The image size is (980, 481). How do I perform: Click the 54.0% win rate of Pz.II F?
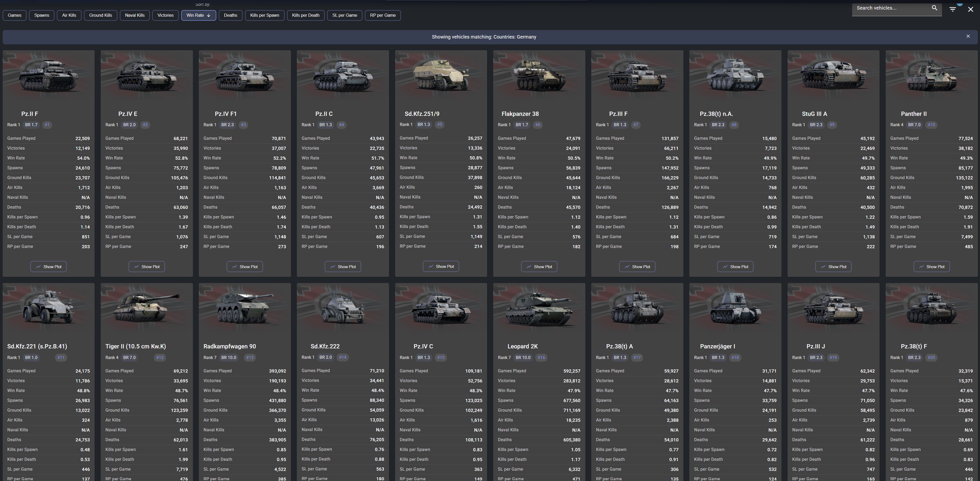[83, 158]
